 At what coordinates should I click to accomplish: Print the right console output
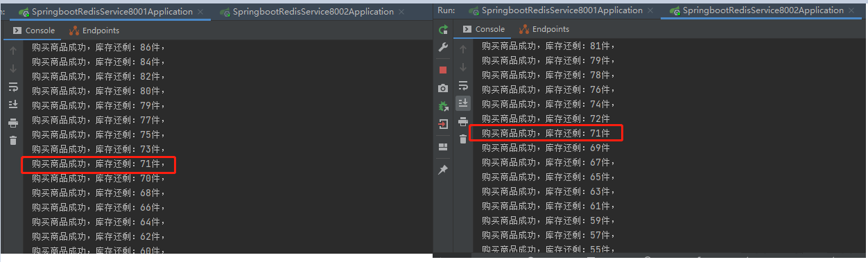pyautogui.click(x=463, y=121)
